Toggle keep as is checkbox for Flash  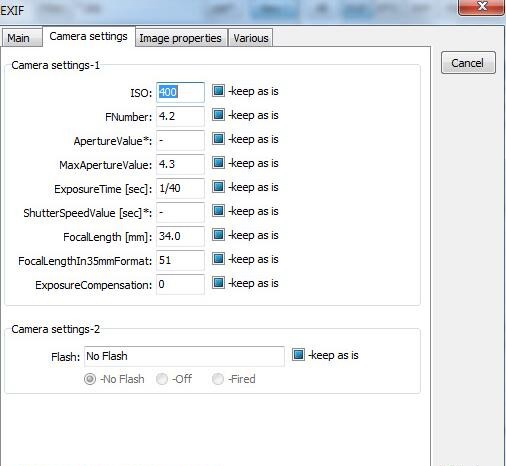tap(298, 355)
